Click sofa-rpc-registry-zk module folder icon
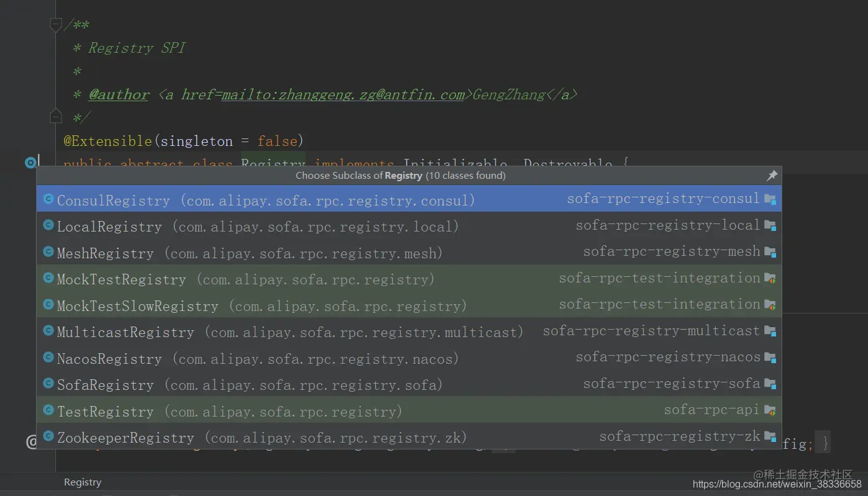Image resolution: width=868 pixels, height=496 pixels. coord(770,436)
